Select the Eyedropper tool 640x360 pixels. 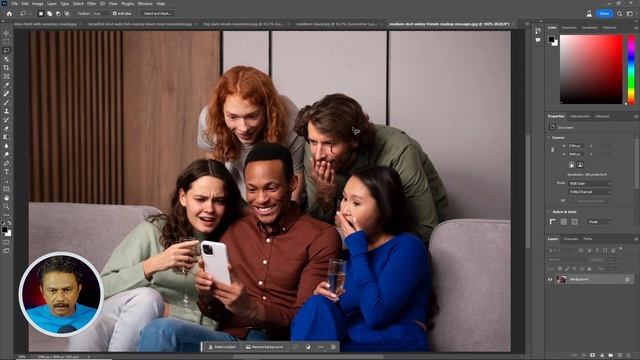pyautogui.click(x=6, y=85)
